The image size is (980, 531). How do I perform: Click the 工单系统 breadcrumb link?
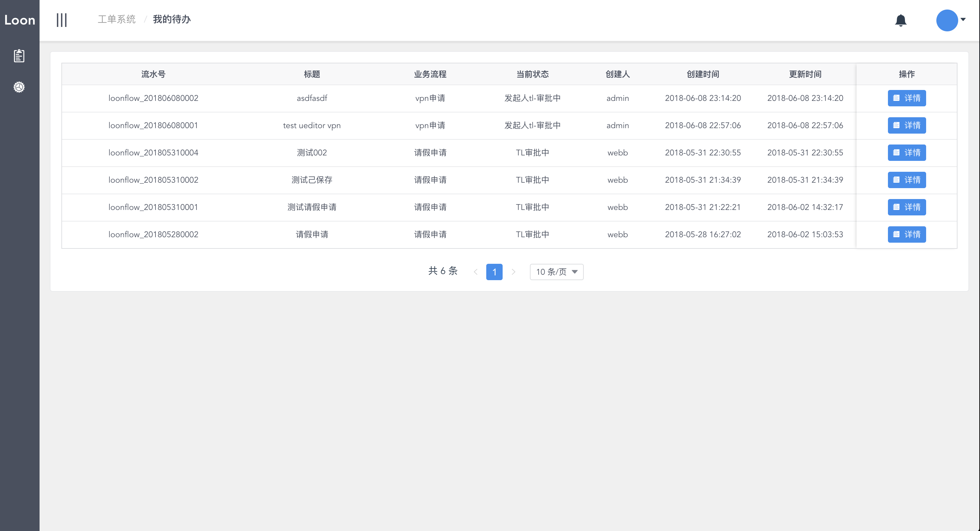coord(116,19)
